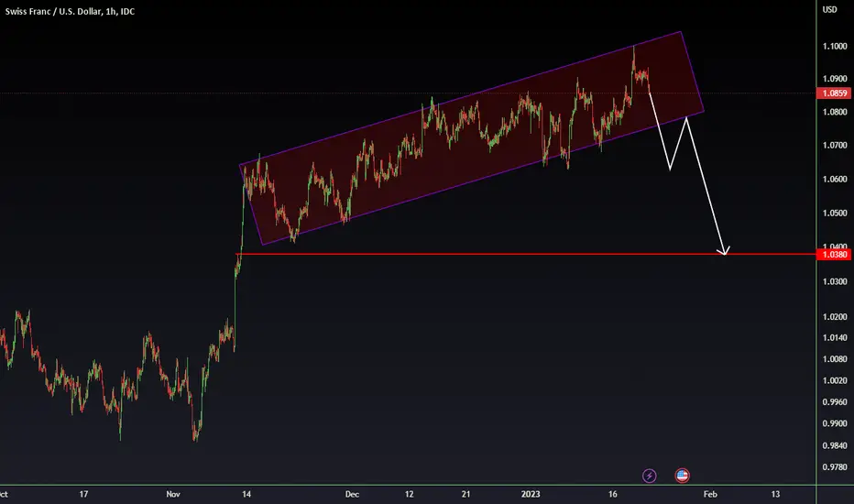Click the 1.0500 price axis value
Viewport: 854px width, 504px height.
coord(835,213)
